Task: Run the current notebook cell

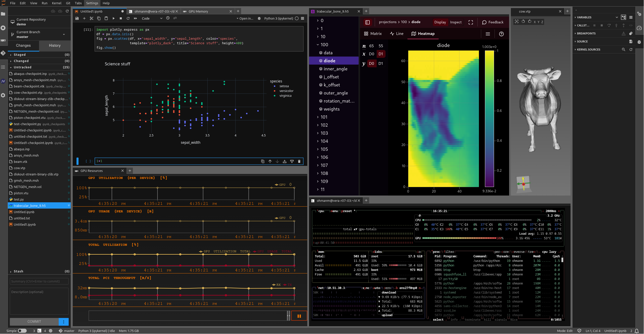Action: [113, 18]
